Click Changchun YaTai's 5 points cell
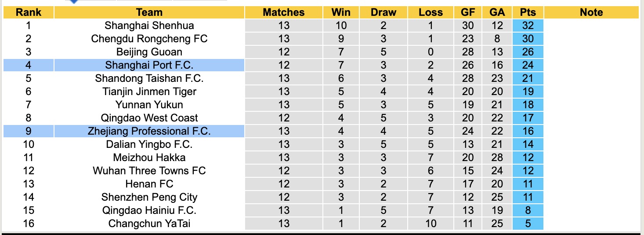The image size is (644, 235). 528,224
